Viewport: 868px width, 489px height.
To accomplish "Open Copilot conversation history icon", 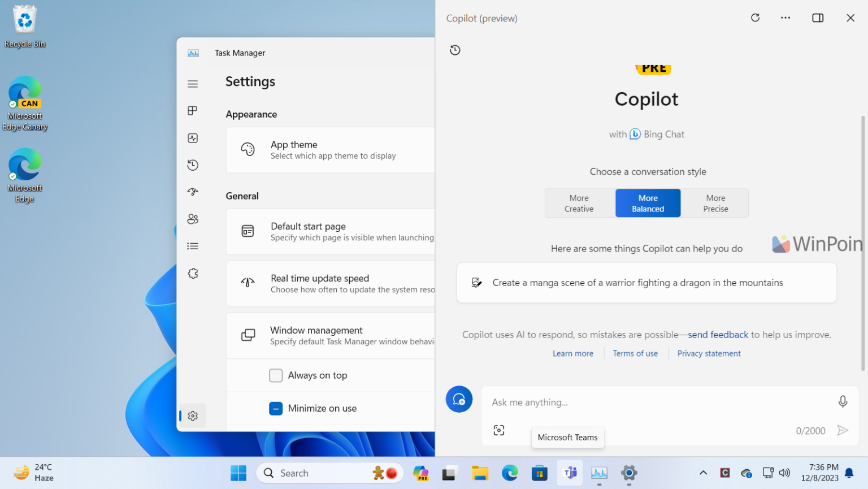I will 455,50.
